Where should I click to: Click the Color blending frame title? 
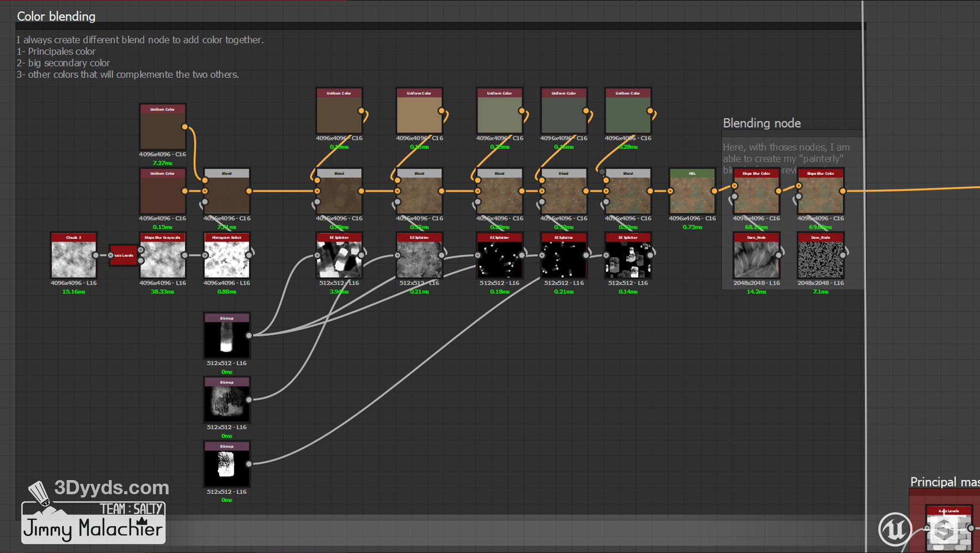(x=56, y=16)
